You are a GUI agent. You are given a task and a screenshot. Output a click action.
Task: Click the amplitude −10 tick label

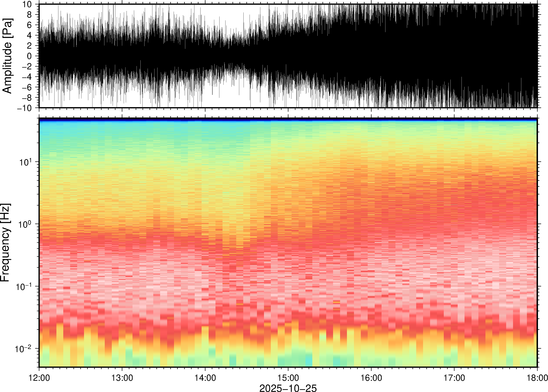(x=24, y=108)
